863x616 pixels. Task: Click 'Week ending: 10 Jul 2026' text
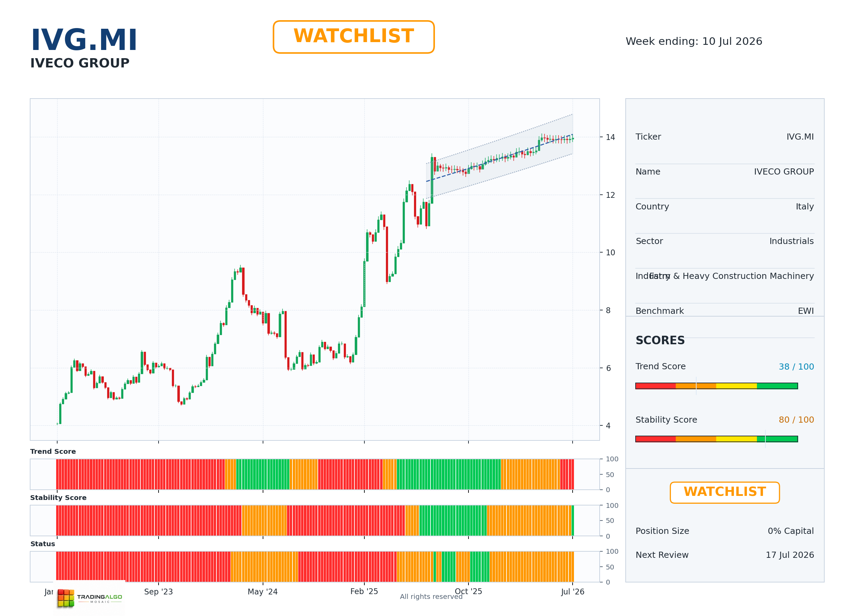[x=694, y=41]
